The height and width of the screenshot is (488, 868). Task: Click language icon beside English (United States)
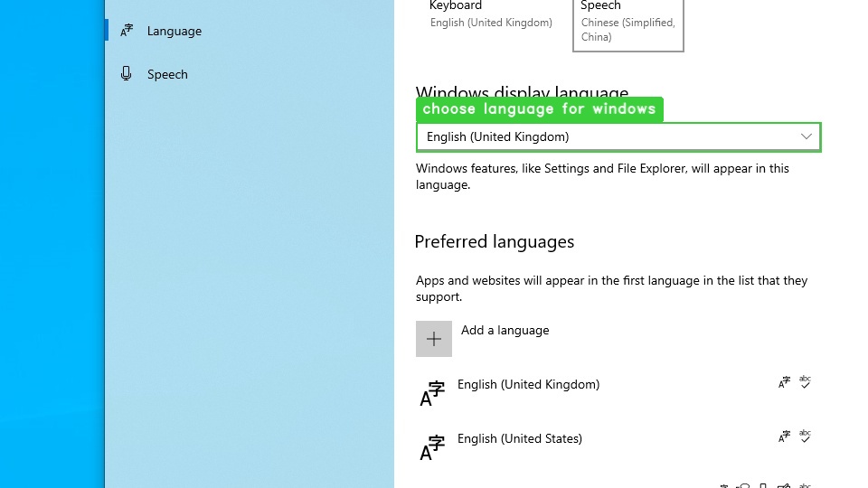[x=432, y=447]
